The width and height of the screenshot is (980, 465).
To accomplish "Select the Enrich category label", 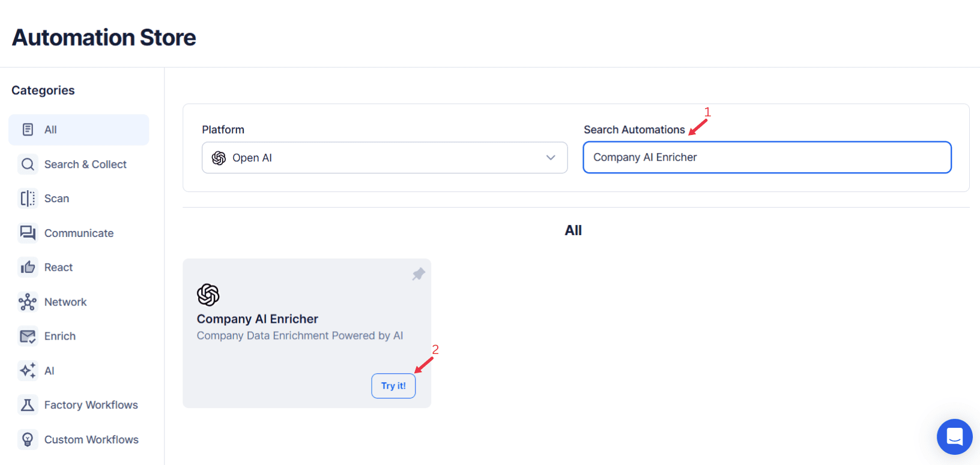I will pyautogui.click(x=60, y=337).
